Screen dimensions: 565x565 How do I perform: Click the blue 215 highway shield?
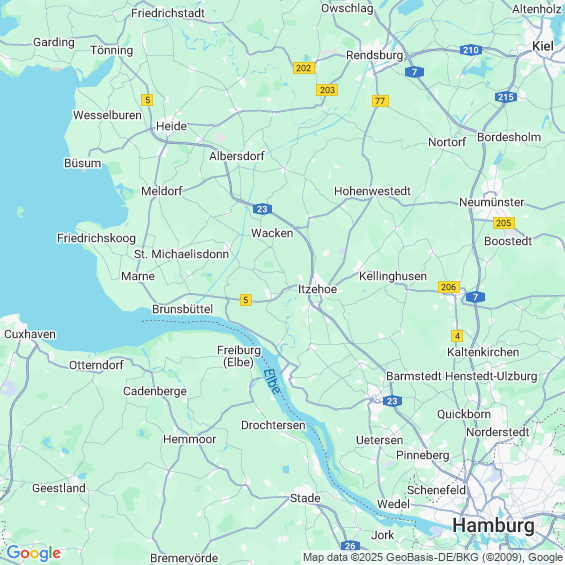(x=506, y=97)
